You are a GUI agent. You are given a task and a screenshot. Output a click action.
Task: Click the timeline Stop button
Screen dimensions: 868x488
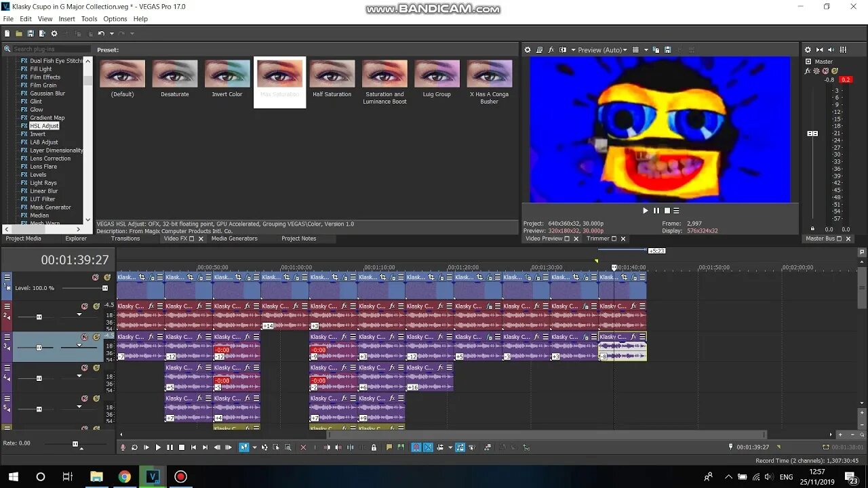pyautogui.click(x=182, y=447)
